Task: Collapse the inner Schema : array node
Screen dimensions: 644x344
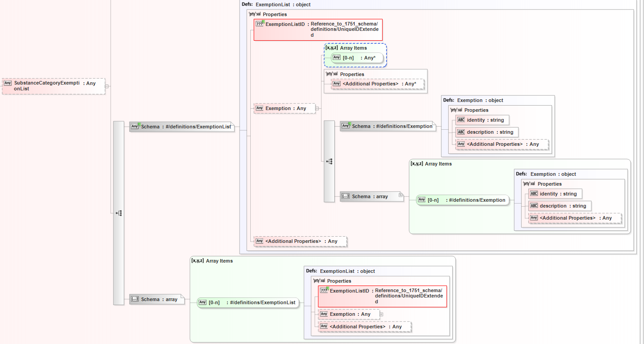Action: (401, 195)
